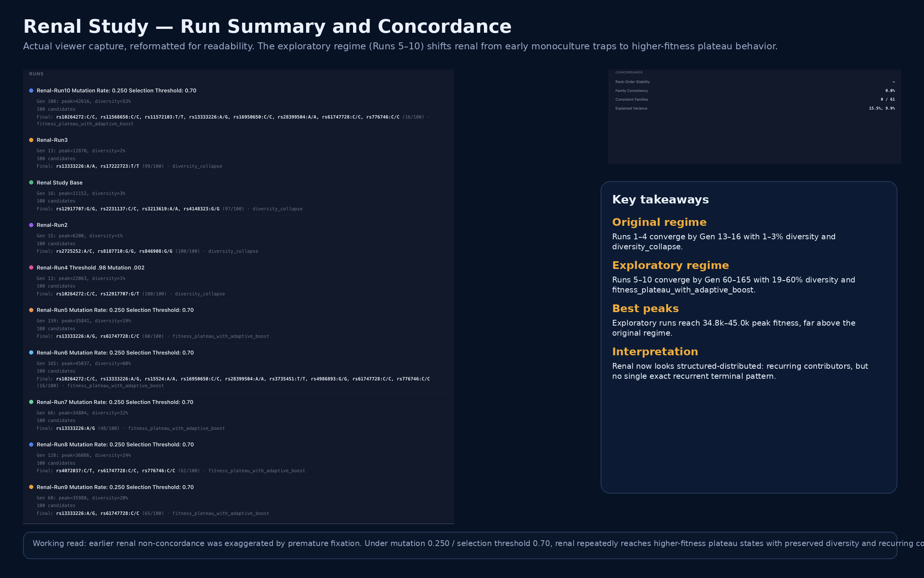Select the Renal-Run9 run title
The image size is (924, 578).
115,487
